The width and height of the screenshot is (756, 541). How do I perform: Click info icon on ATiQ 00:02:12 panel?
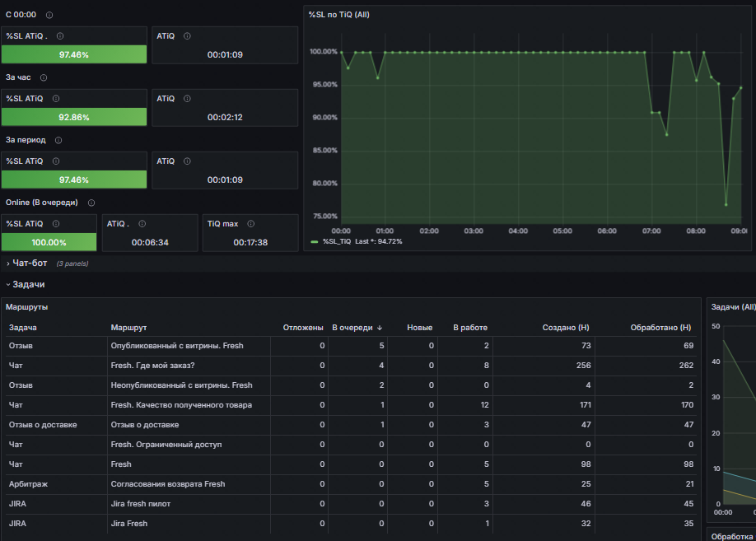coord(187,99)
